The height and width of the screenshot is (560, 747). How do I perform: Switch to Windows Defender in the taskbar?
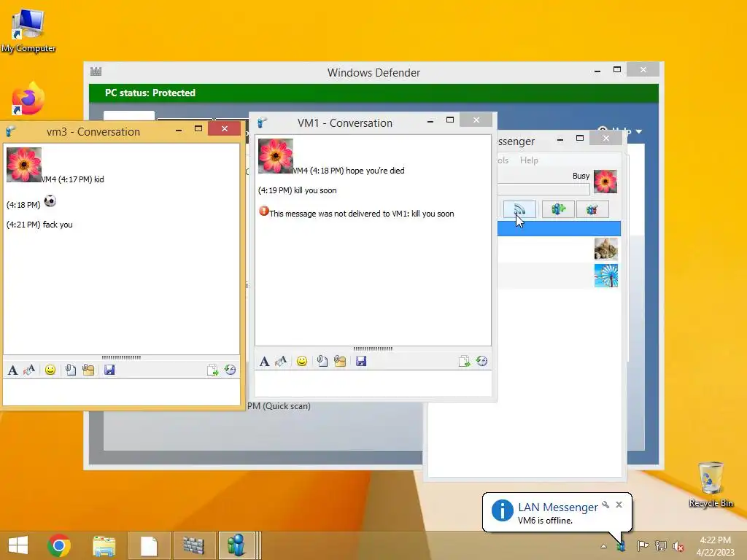pos(194,545)
